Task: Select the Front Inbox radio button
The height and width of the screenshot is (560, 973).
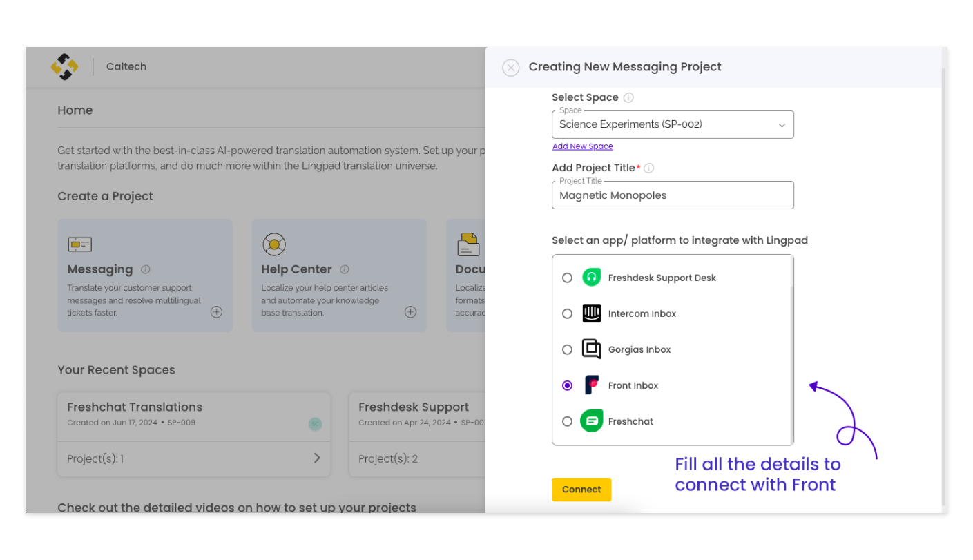Action: coord(567,385)
